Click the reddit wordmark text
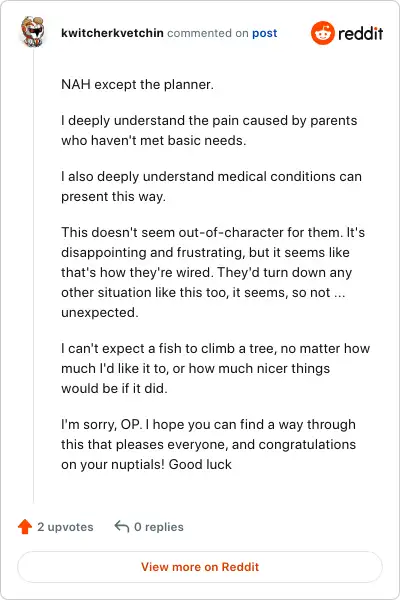 click(360, 34)
